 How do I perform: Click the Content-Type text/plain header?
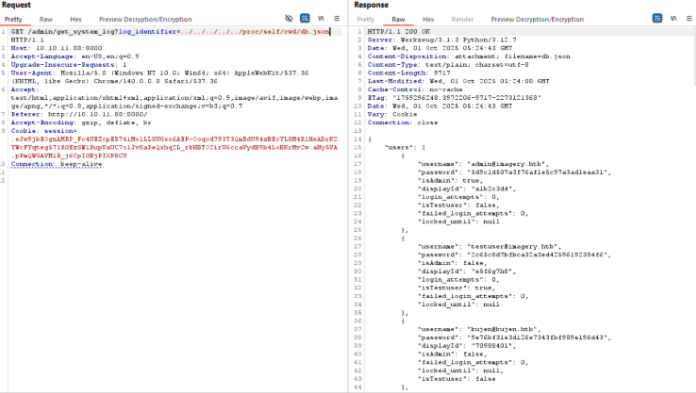[x=448, y=65]
